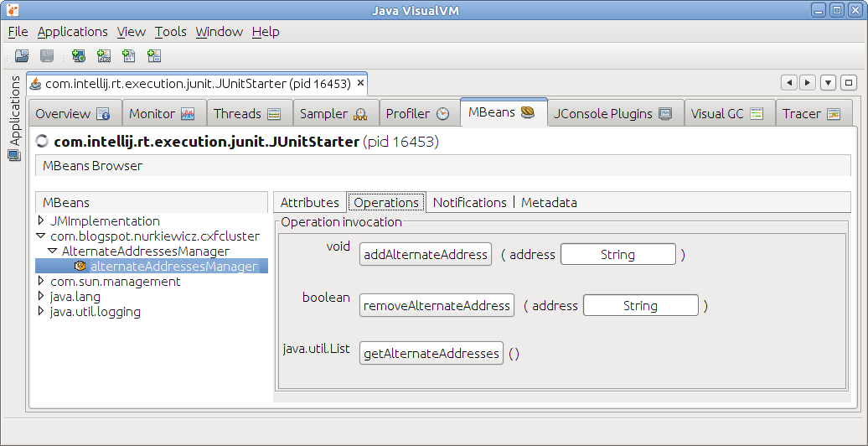Invoke the getAlternateAddresses operation
Screen dimensions: 868x446
pyautogui.click(x=431, y=354)
